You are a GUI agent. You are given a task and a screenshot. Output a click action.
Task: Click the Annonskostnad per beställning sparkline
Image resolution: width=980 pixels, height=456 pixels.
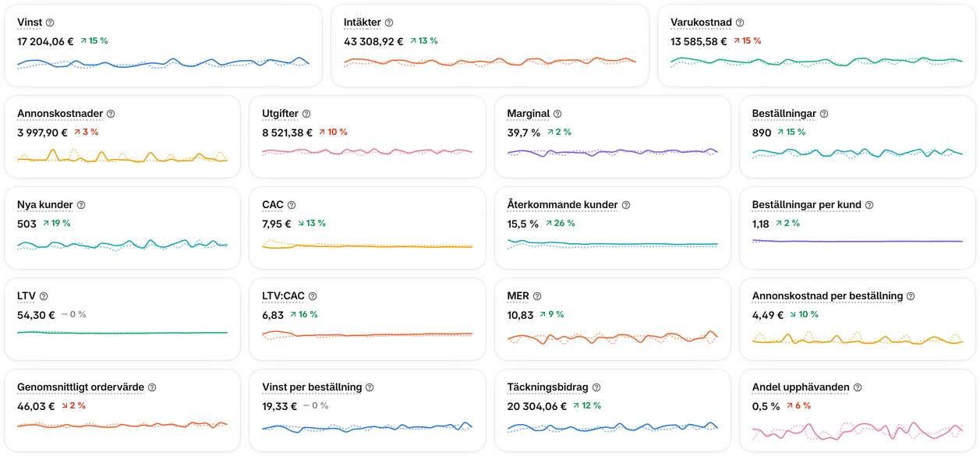click(x=858, y=338)
